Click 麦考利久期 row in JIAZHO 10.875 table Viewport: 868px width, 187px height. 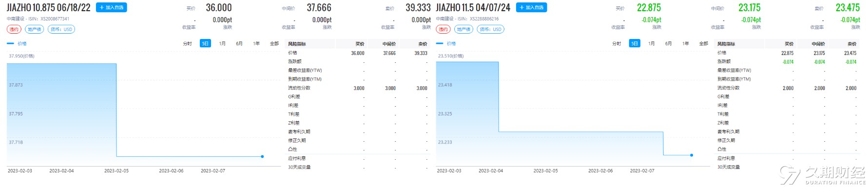click(x=358, y=132)
